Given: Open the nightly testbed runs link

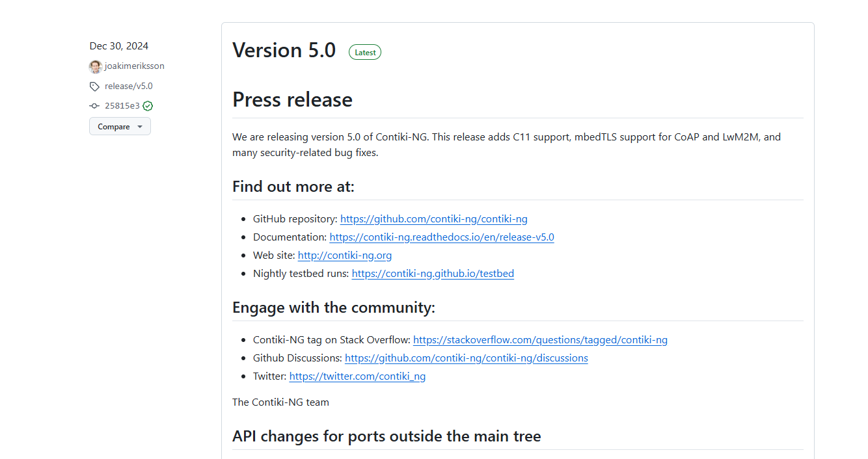Looking at the screenshot, I should click(433, 274).
